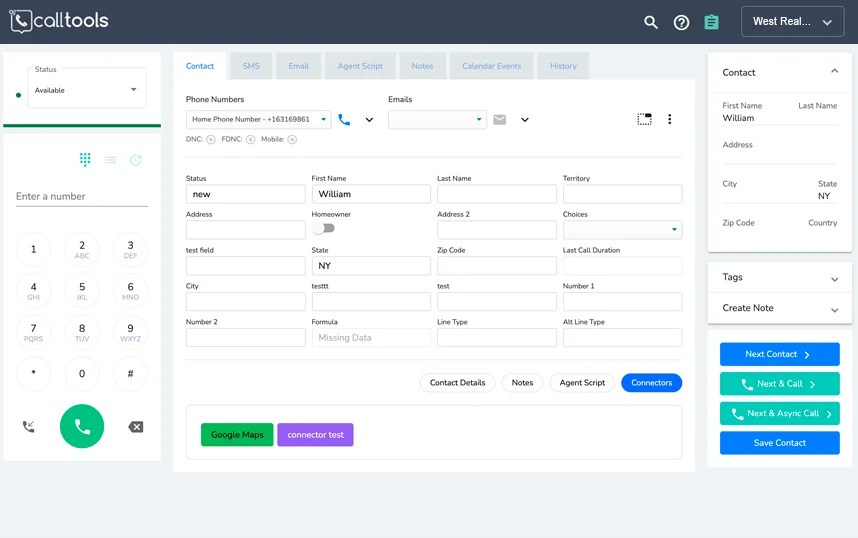Toggle the Homeowner switch

[323, 228]
